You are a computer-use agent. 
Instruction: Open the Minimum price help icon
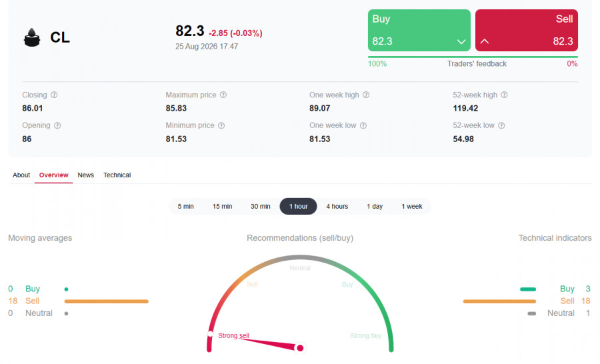coord(221,125)
